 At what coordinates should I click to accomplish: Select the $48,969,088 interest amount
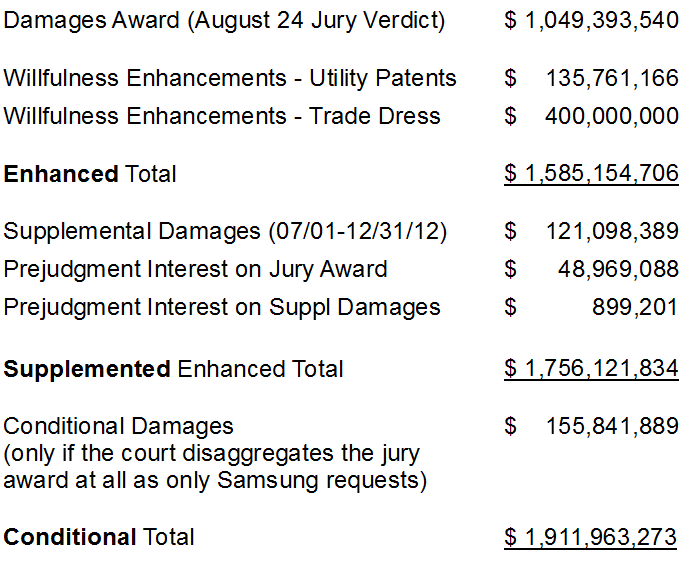pos(591,269)
